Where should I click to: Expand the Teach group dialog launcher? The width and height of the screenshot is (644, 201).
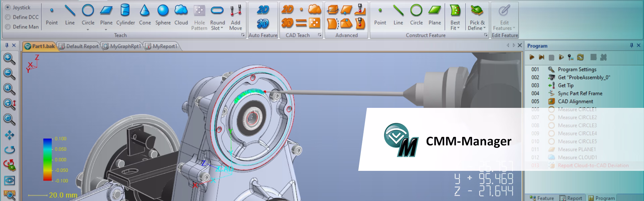[x=243, y=35]
